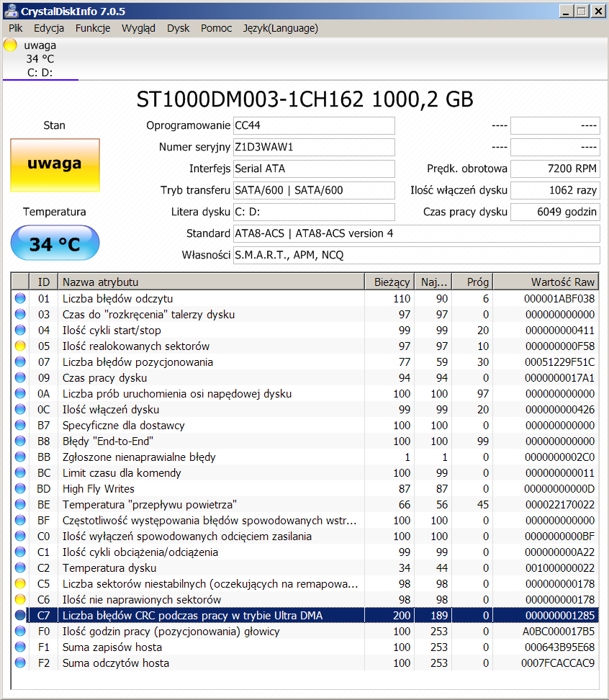This screenshot has width=609, height=700.
Task: Select the row 'Temperatura dysku'
Action: tap(304, 568)
